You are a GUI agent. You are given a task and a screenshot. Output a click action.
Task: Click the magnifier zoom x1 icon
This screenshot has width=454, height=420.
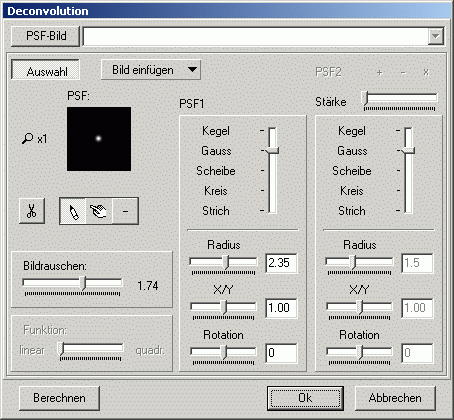coord(27,138)
